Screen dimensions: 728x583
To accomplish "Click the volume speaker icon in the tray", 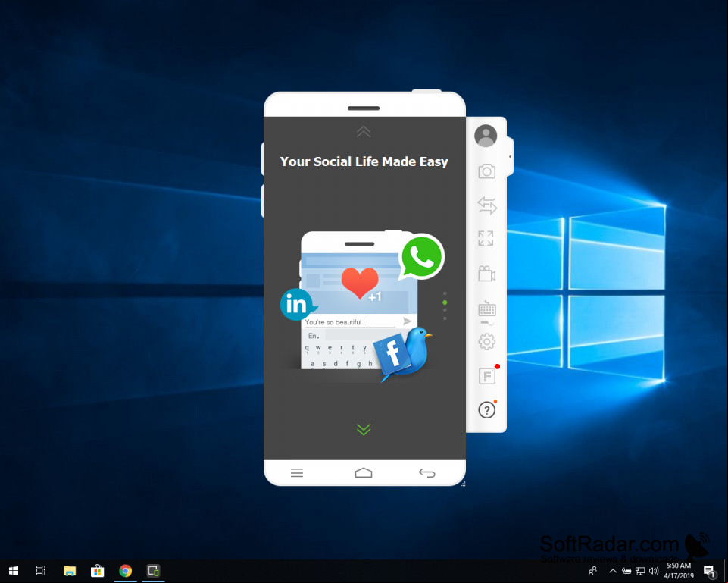I will coord(654,571).
